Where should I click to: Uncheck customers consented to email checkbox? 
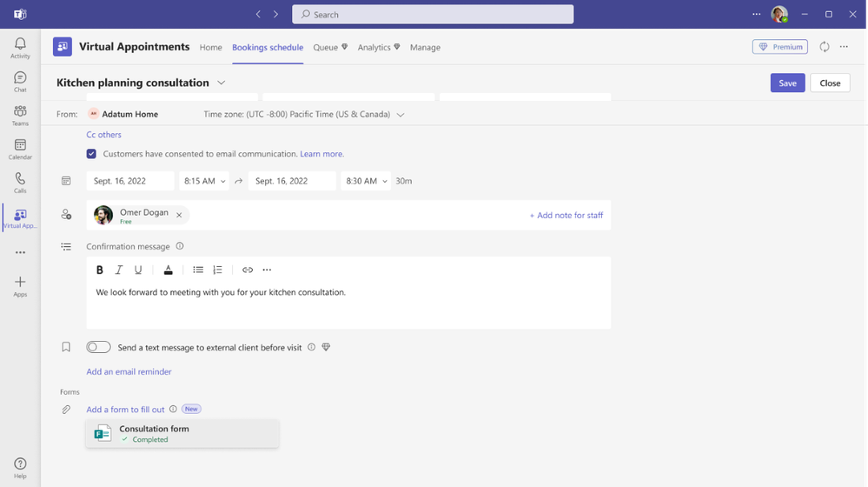pos(91,153)
